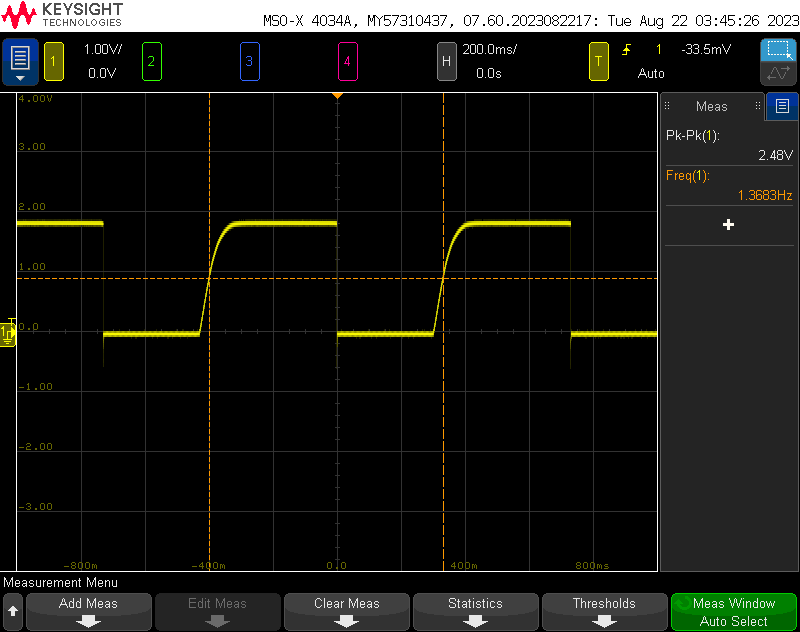Viewport: 800px width, 632px height.
Task: Open the yellow T trigger settings button
Action: click(x=599, y=61)
